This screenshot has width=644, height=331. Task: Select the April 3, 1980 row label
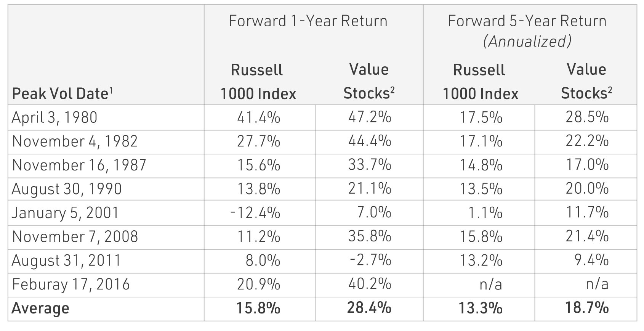coord(54,117)
